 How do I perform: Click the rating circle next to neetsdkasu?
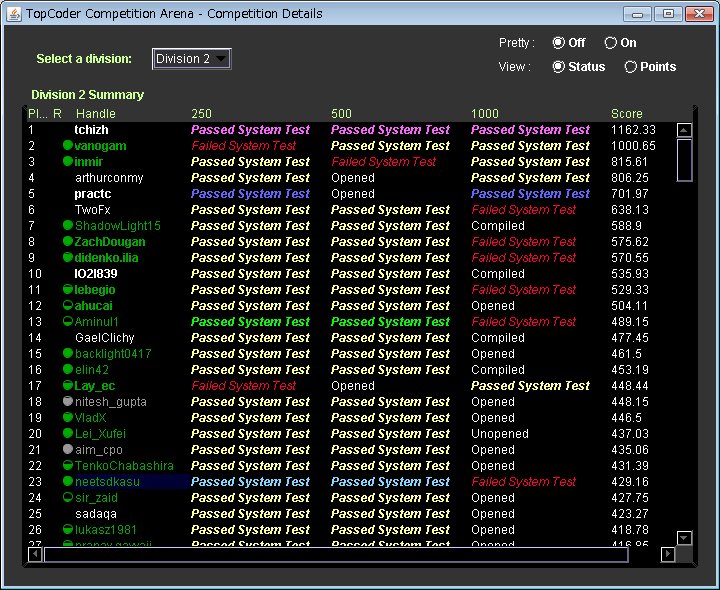(x=68, y=481)
